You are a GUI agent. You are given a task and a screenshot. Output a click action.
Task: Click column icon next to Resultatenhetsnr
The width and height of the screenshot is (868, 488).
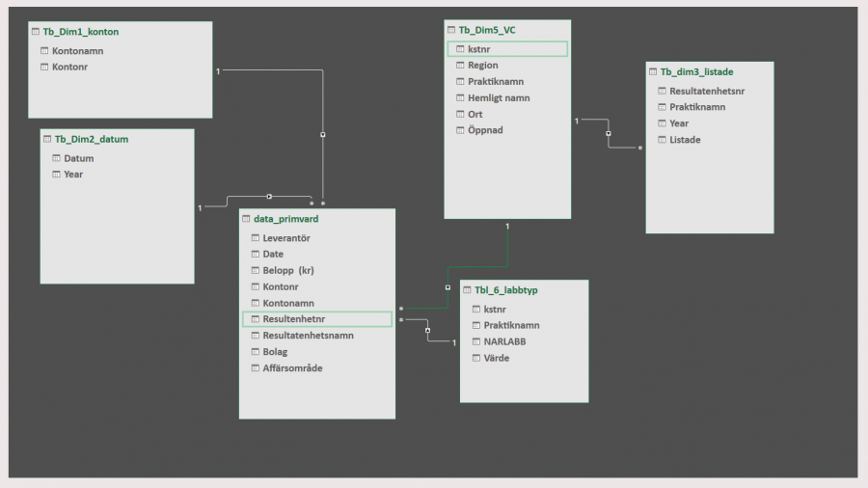click(x=662, y=91)
